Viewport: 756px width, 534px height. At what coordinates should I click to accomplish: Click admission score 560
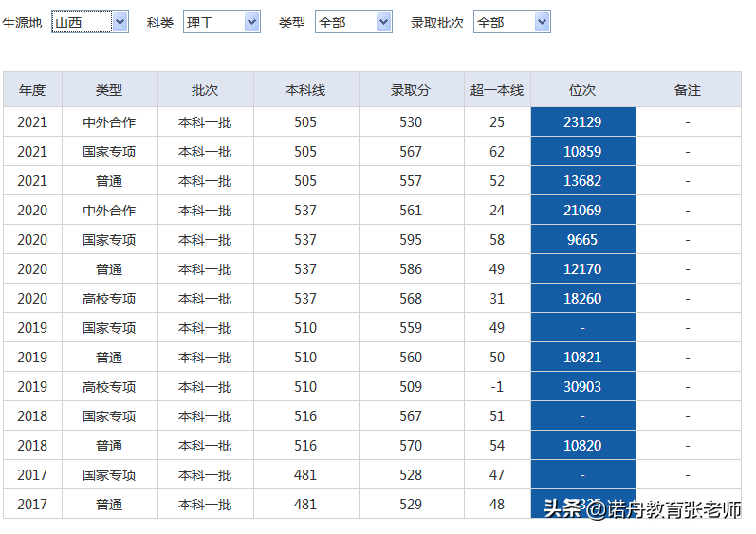[x=411, y=358]
